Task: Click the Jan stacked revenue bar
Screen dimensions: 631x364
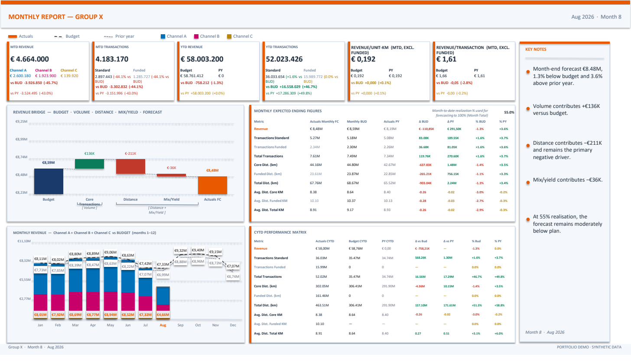Action: point(40,291)
